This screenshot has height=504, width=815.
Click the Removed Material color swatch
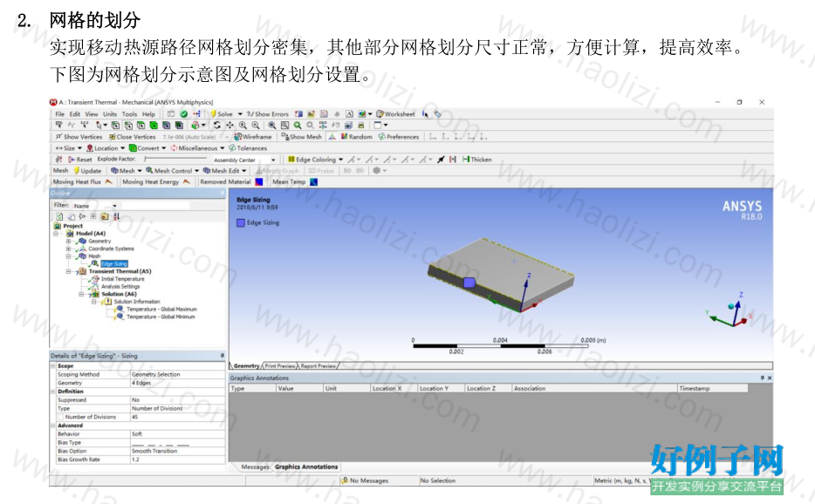click(259, 182)
